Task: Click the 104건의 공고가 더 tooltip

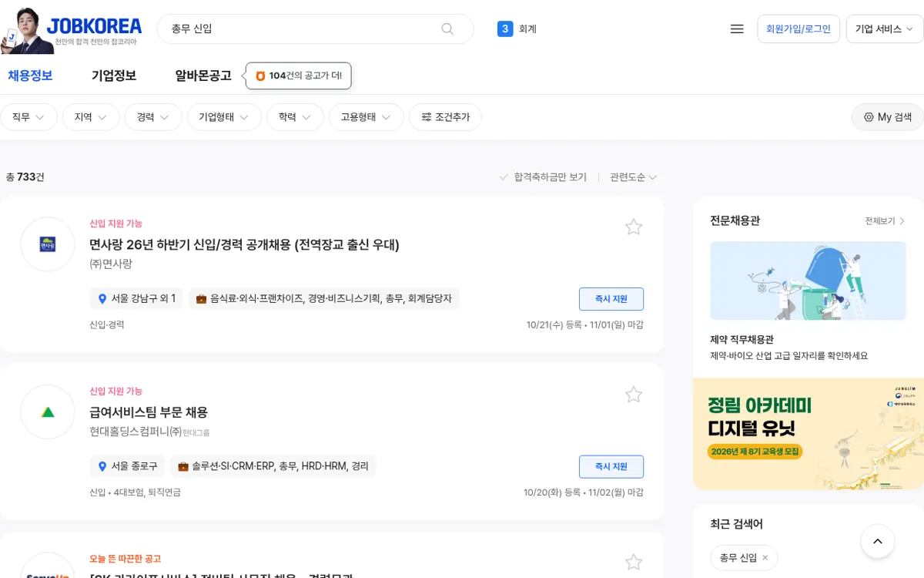Action: point(299,76)
